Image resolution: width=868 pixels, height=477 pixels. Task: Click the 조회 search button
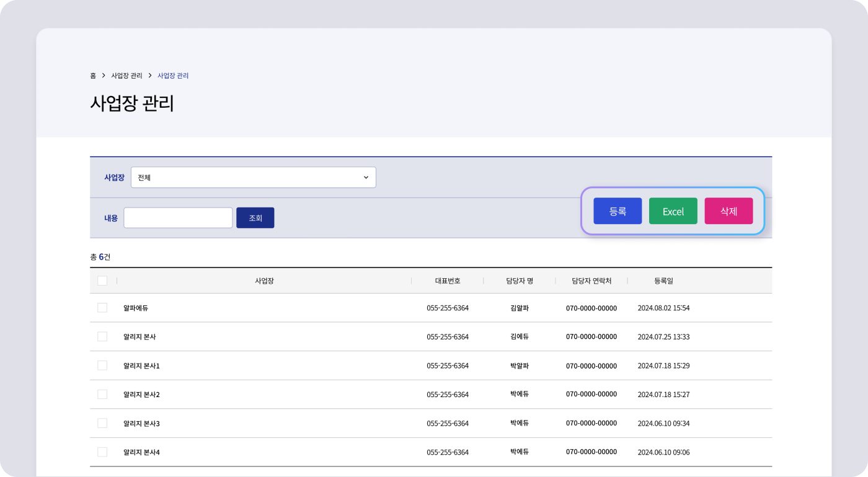[x=255, y=218]
